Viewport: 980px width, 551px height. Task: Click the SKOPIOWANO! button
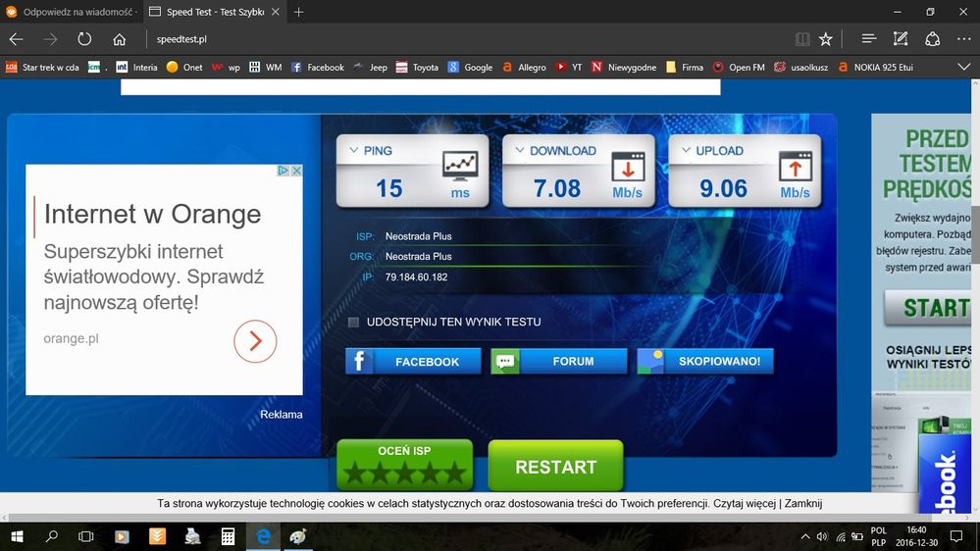[x=705, y=361]
